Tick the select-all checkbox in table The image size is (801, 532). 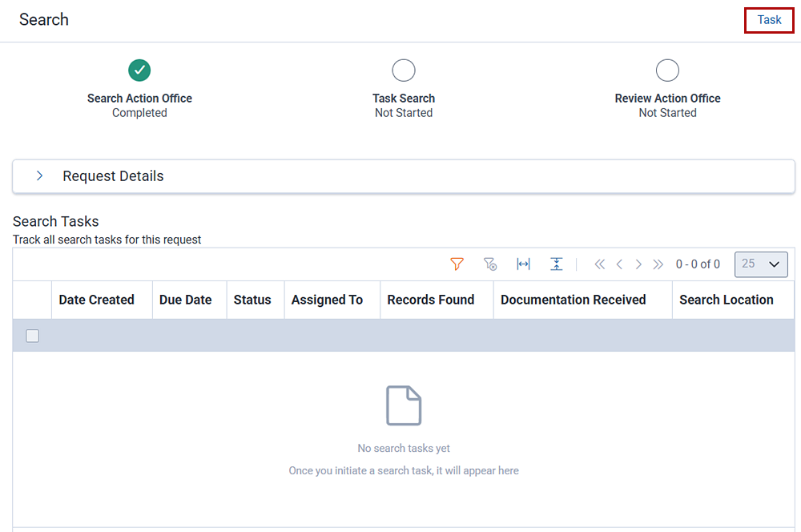click(32, 336)
